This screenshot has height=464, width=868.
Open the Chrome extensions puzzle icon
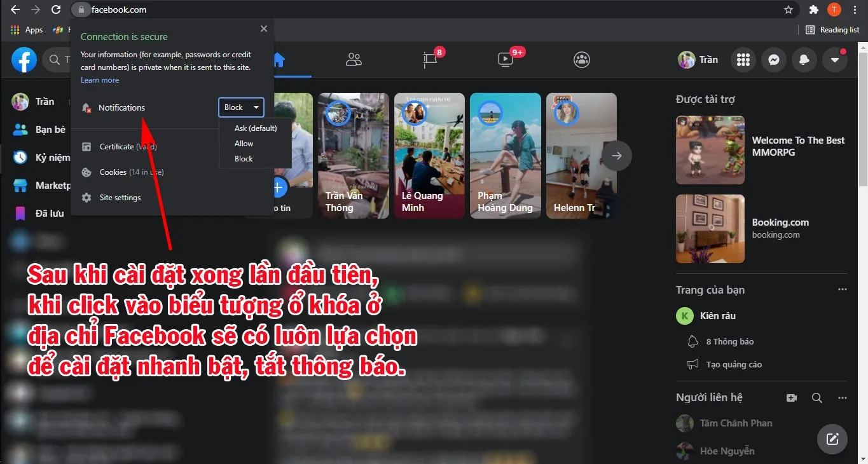pyautogui.click(x=814, y=10)
